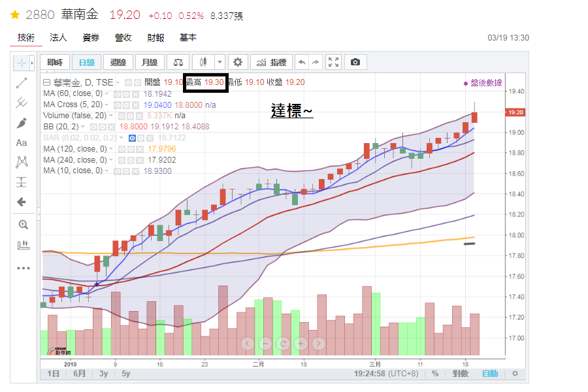Viewport: 588px width, 392px height.
Task: Click the 19:24:58 (UTC+8) timezone clock
Action: 386,374
